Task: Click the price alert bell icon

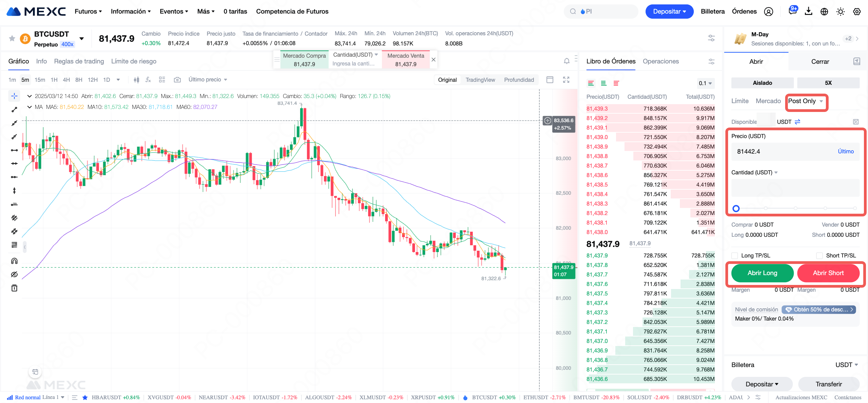Action: [x=567, y=61]
